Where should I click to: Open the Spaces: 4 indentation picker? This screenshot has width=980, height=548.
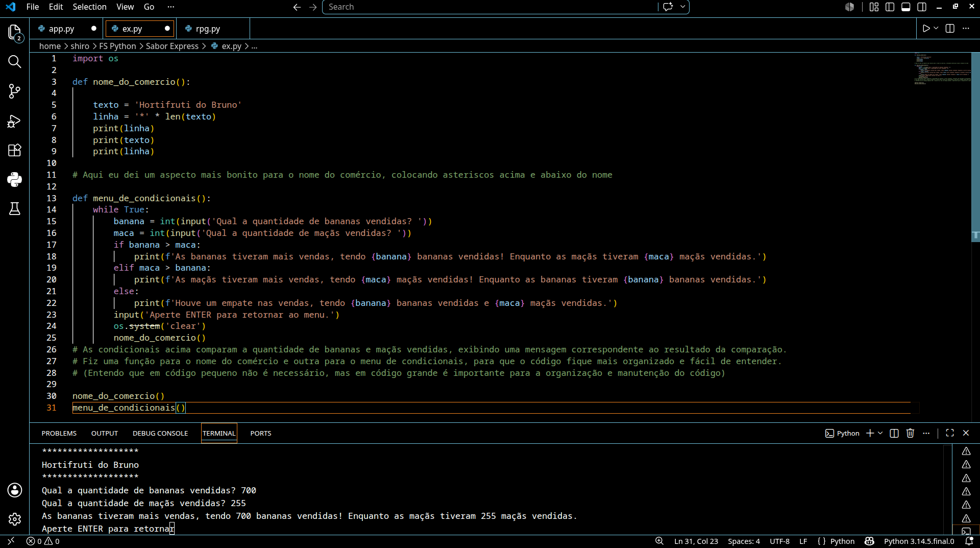pos(744,541)
